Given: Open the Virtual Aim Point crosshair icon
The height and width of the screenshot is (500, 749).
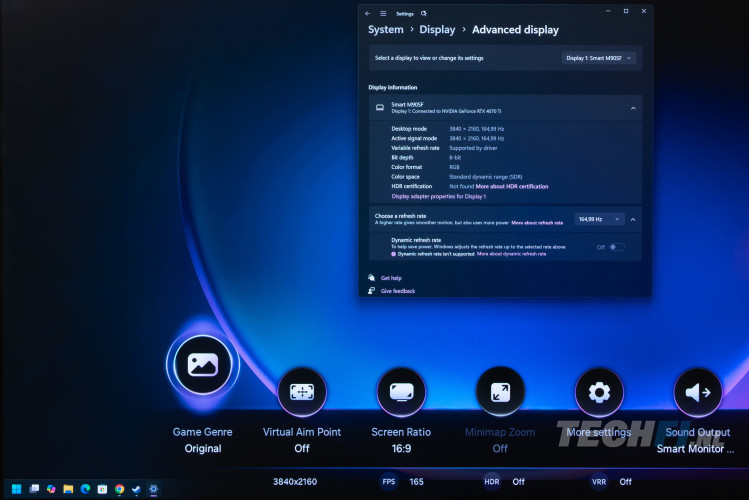Looking at the screenshot, I should (302, 392).
